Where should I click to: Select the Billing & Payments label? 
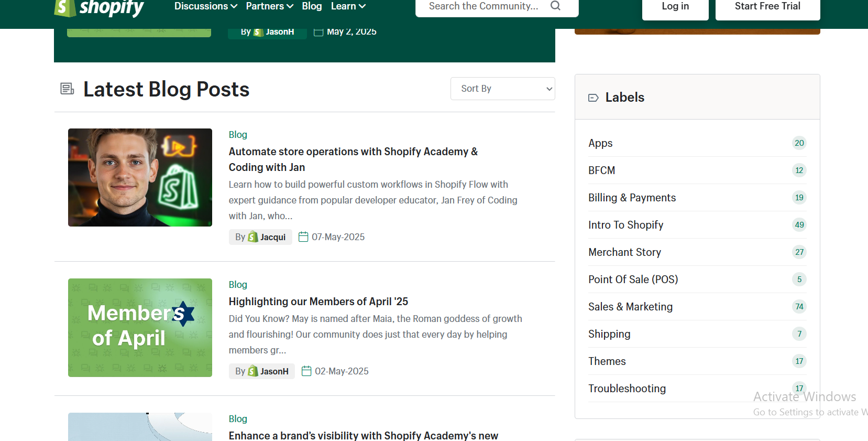pos(632,198)
